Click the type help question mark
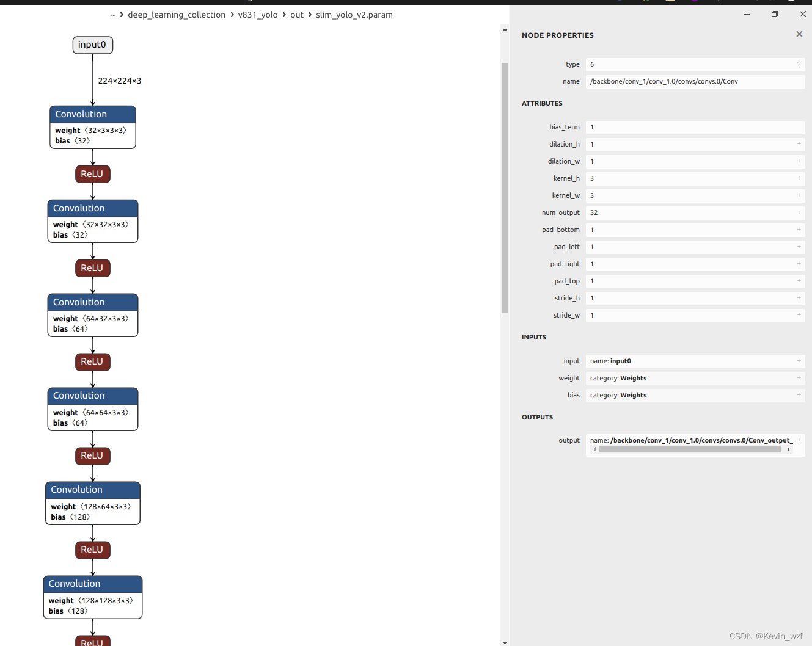The height and width of the screenshot is (646, 812). 799,64
